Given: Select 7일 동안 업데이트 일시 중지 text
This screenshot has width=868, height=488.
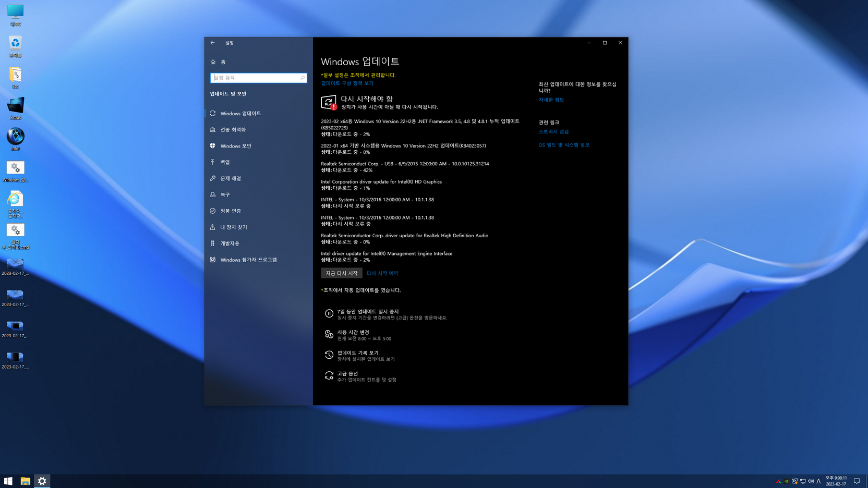Looking at the screenshot, I should [x=368, y=311].
